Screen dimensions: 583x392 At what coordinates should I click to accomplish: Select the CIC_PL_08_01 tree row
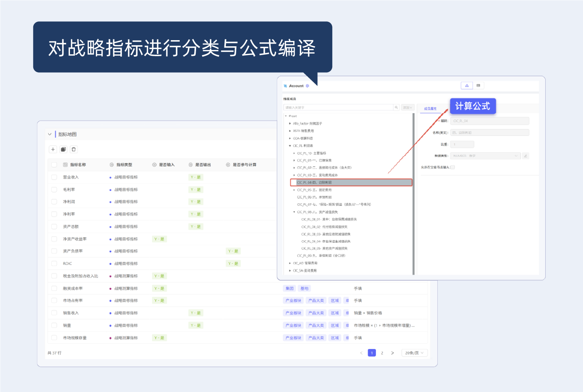329,220
